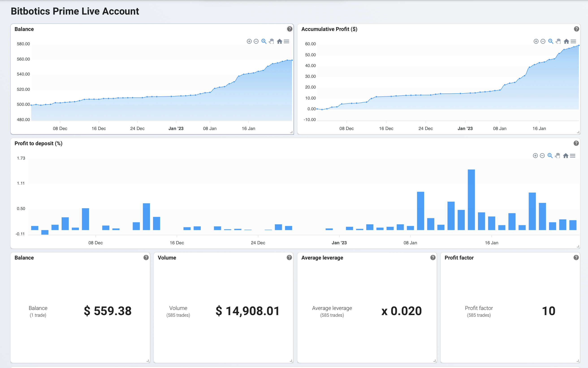Click resize handle of Profit to deposit panel
Viewport: 588px width, 368px height.
pyautogui.click(x=578, y=246)
